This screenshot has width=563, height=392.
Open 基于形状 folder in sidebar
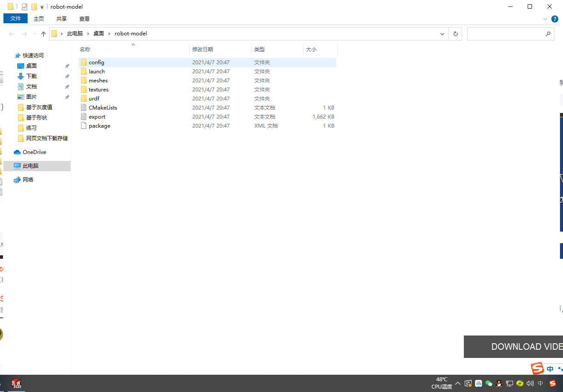(37, 118)
